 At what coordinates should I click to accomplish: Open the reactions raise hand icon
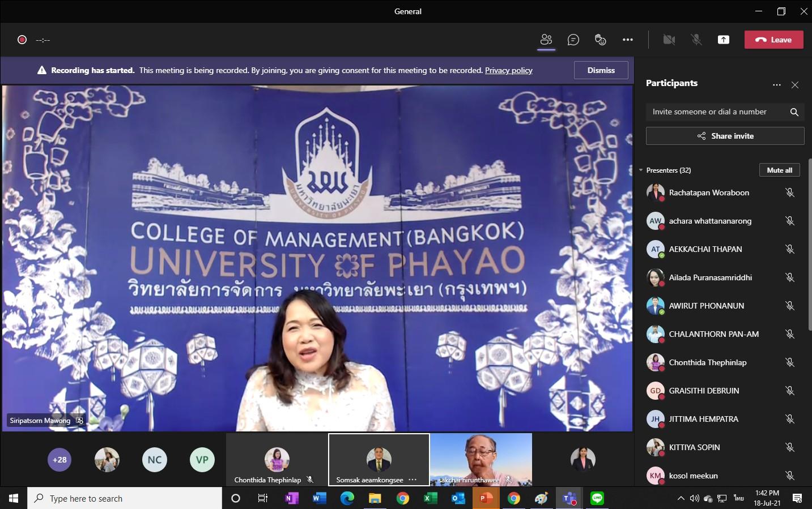(601, 40)
